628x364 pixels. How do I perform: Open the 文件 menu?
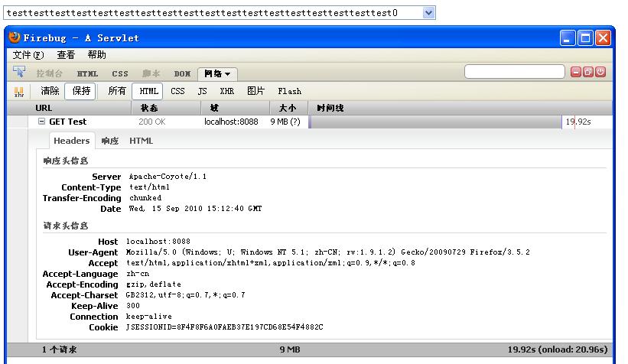[28, 55]
